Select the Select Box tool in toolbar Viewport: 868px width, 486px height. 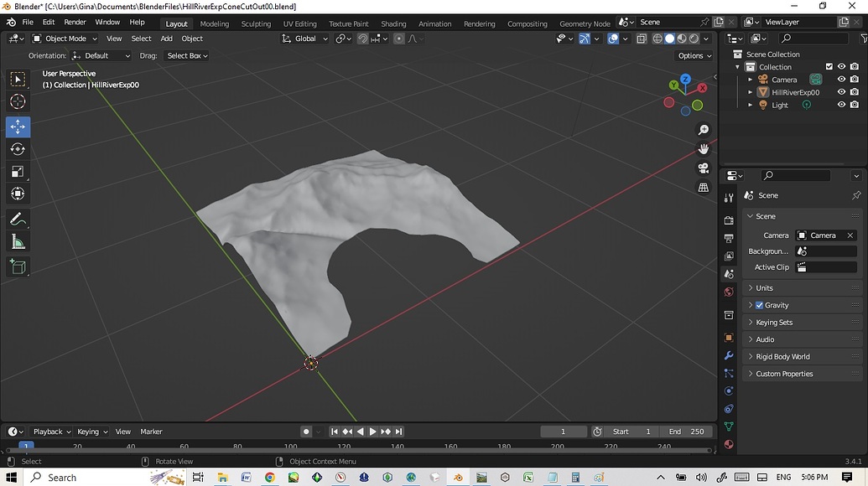point(18,80)
